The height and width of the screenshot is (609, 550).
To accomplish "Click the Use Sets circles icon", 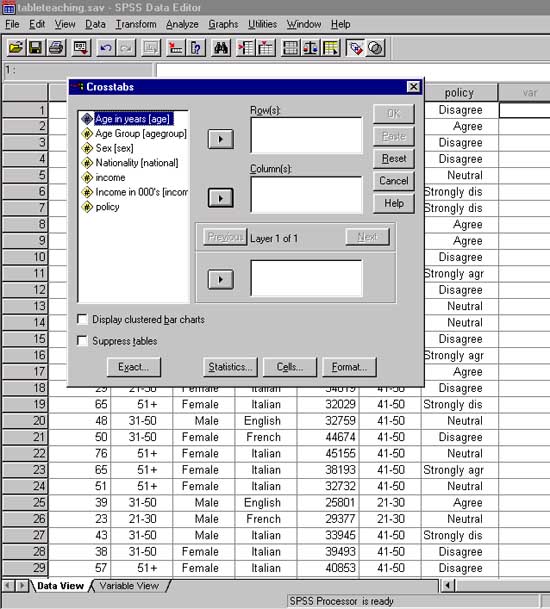I will tap(376, 48).
